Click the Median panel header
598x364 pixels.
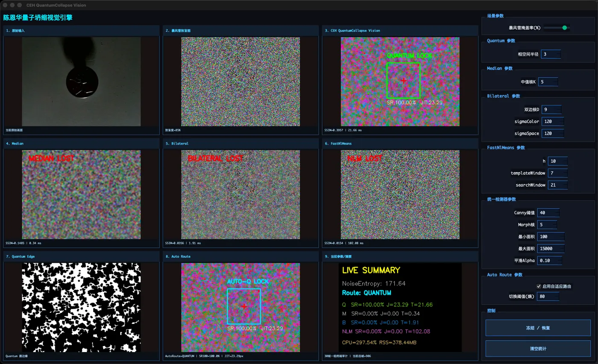pos(81,143)
